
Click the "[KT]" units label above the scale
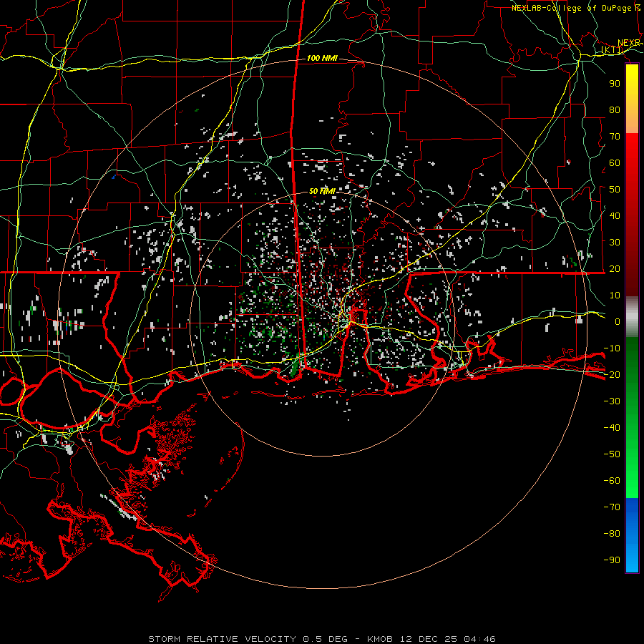[x=612, y=50]
